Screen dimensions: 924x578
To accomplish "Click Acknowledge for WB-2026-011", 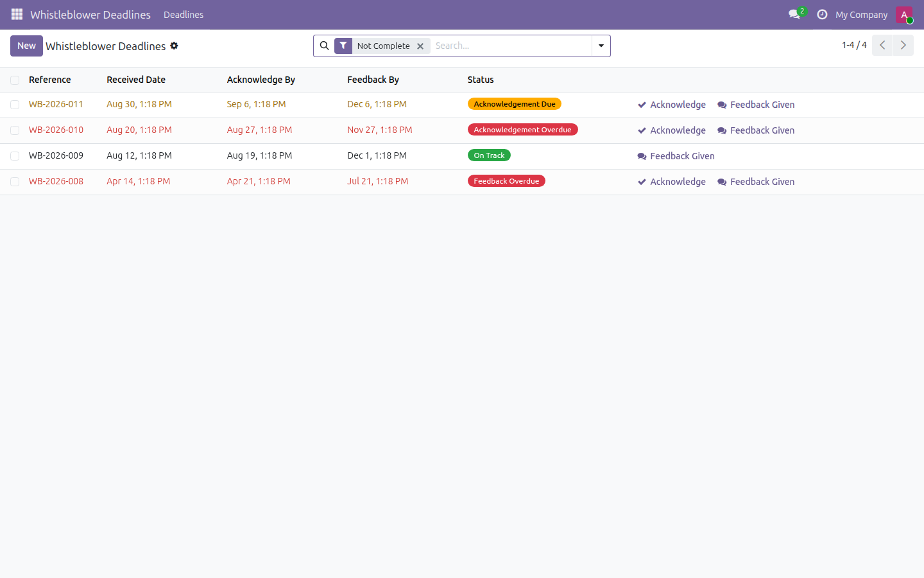I will [672, 105].
